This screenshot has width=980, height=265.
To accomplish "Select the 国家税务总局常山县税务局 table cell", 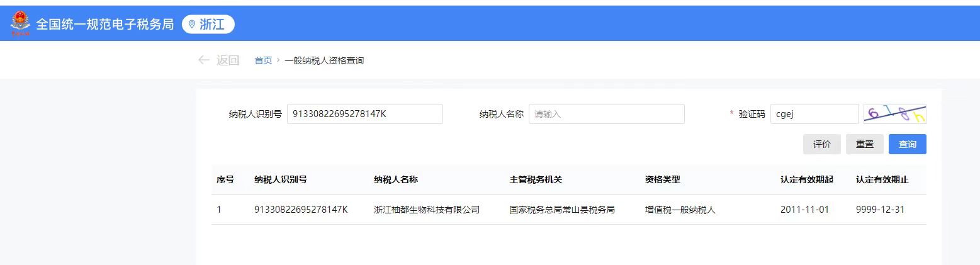I will coord(562,210).
